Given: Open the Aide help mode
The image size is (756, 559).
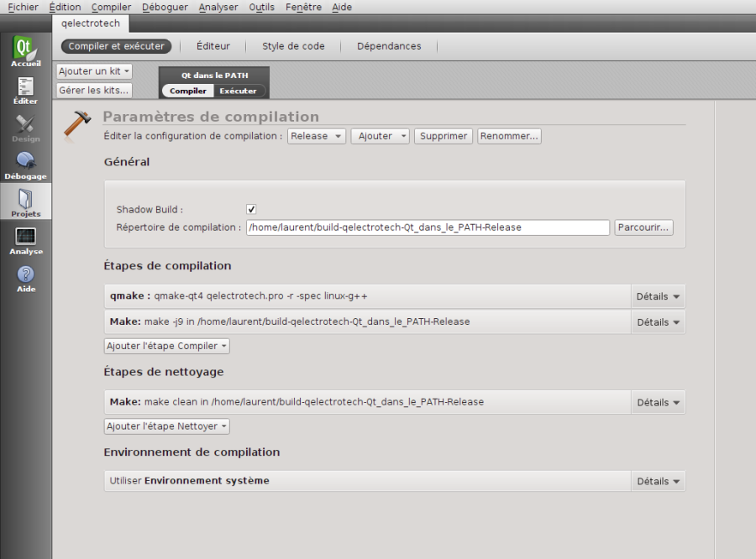Looking at the screenshot, I should (25, 279).
